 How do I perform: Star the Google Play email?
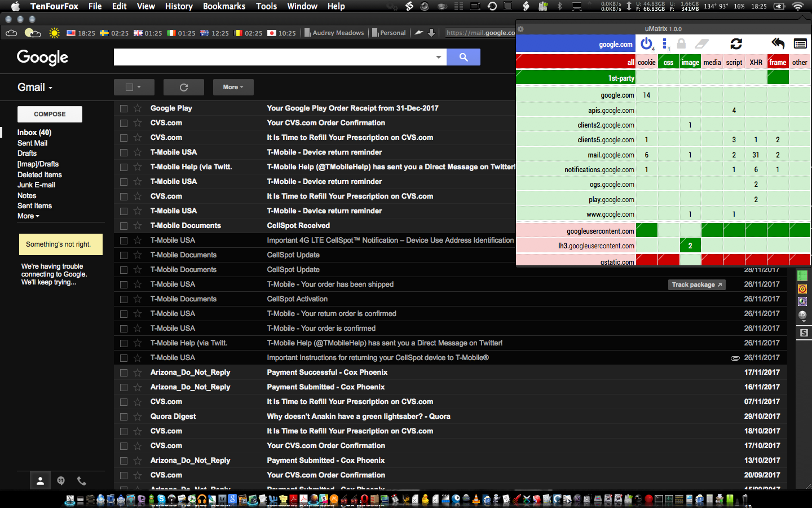click(x=138, y=108)
